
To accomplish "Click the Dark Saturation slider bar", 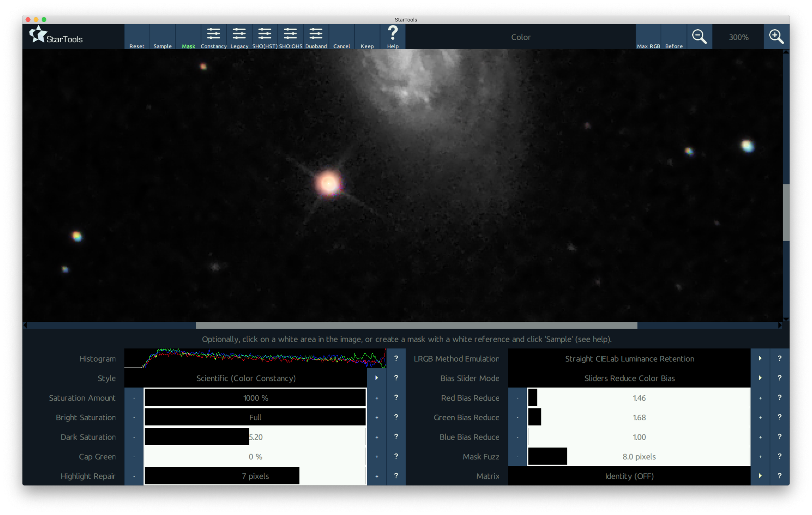I will pos(255,437).
